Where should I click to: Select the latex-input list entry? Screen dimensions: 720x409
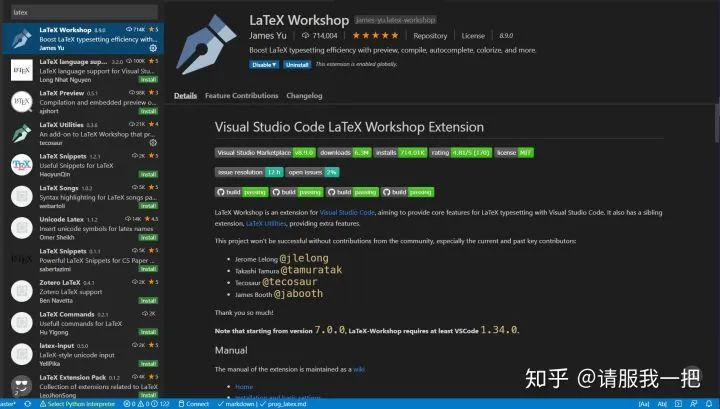(x=83, y=354)
